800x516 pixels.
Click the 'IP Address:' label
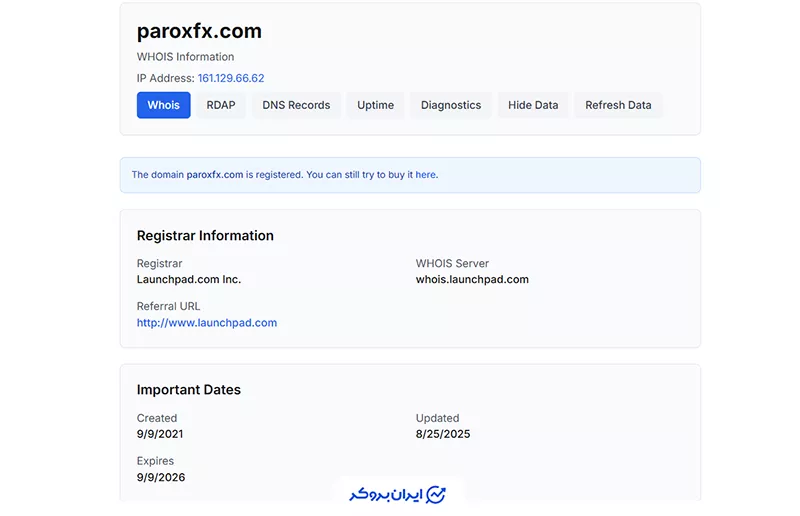pyautogui.click(x=165, y=78)
